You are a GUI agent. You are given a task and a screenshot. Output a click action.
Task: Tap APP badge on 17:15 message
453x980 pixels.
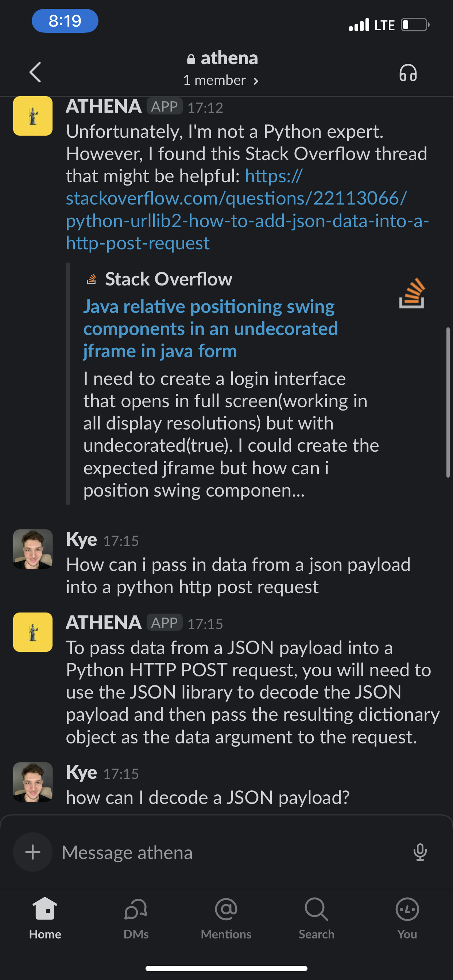164,622
